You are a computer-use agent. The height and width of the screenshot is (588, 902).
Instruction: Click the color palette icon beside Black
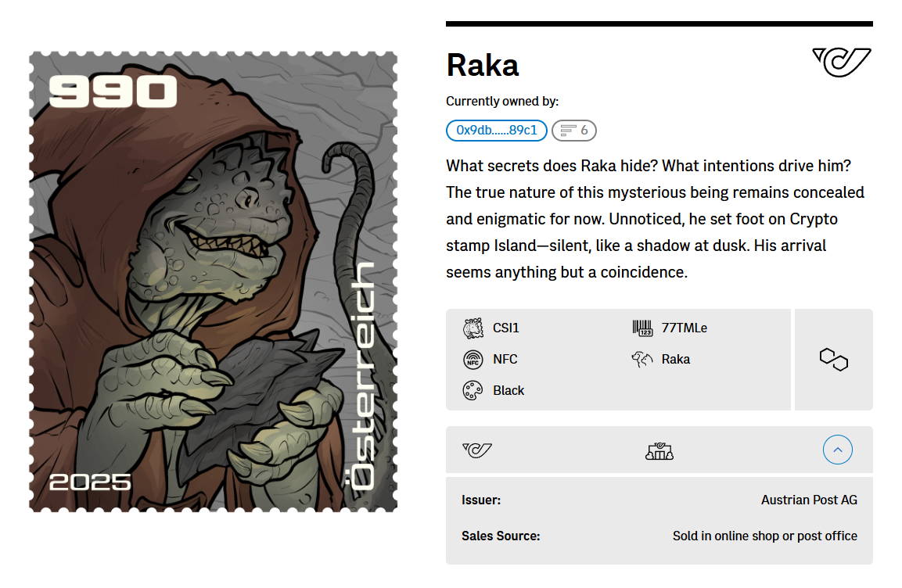point(473,389)
